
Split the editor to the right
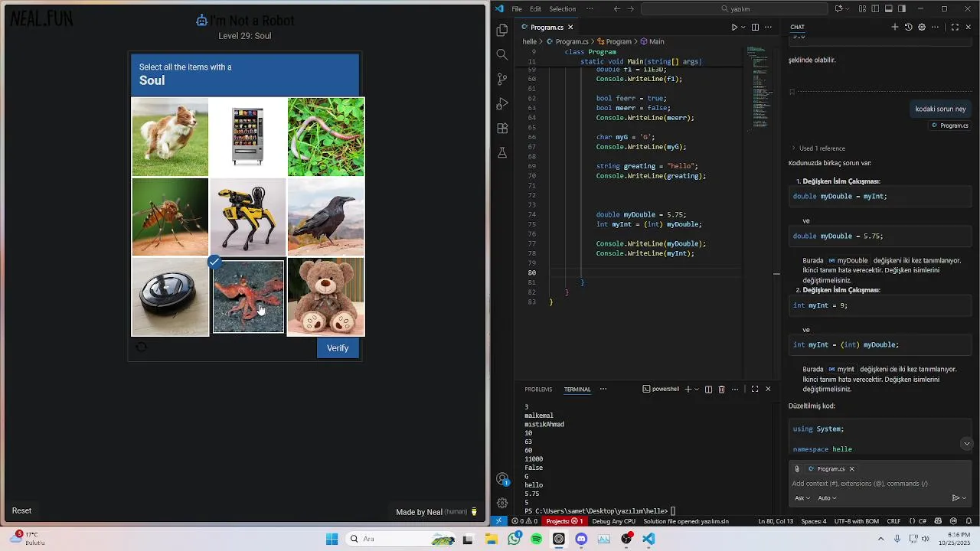pyautogui.click(x=755, y=27)
